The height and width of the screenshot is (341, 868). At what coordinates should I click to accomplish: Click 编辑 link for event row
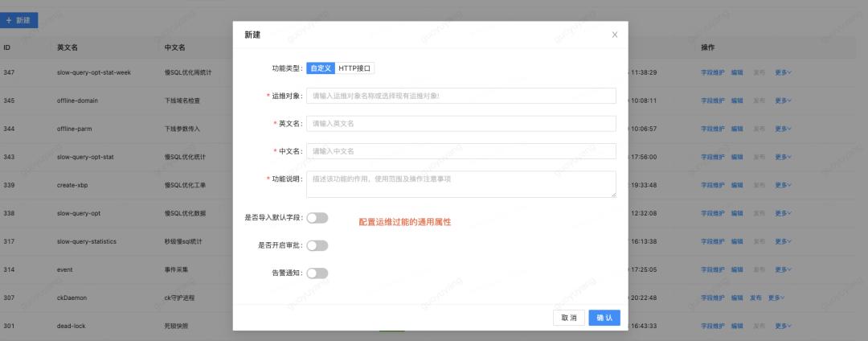[737, 269]
